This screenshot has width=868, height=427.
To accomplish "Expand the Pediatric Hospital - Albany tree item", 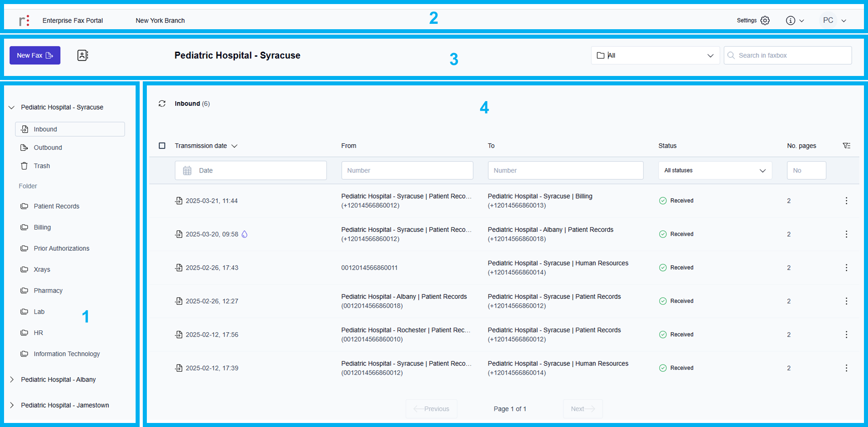I will point(11,380).
